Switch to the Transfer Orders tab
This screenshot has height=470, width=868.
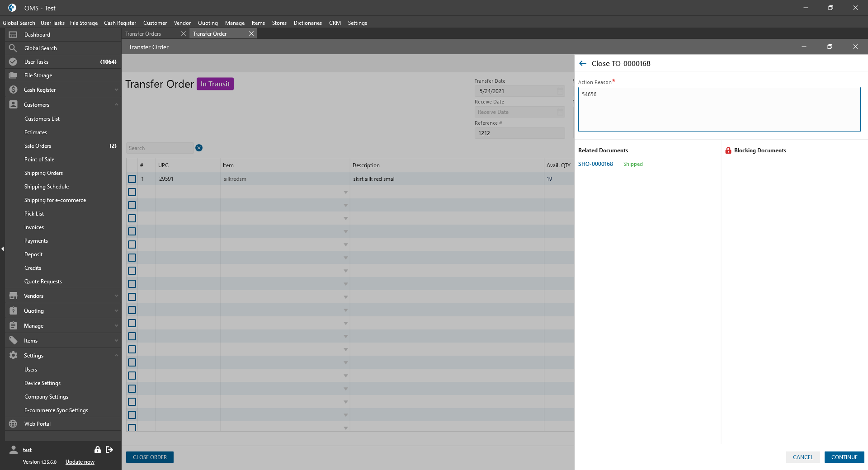coord(143,34)
